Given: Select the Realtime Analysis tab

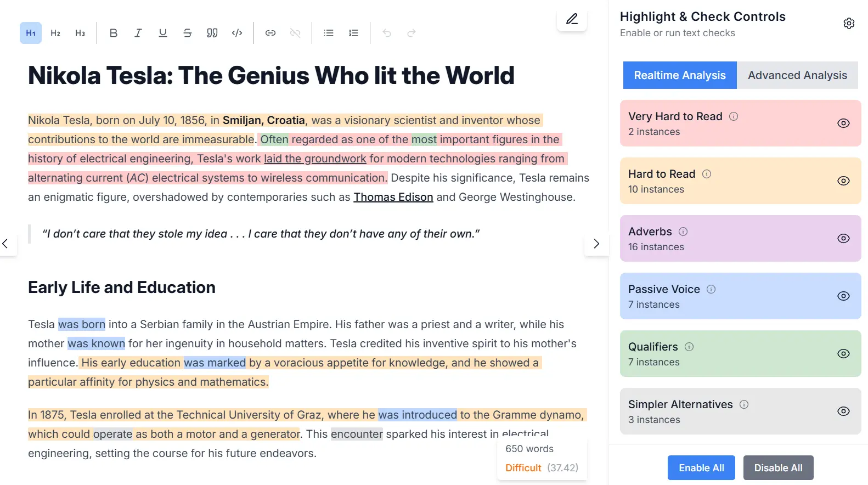Looking at the screenshot, I should pos(680,75).
